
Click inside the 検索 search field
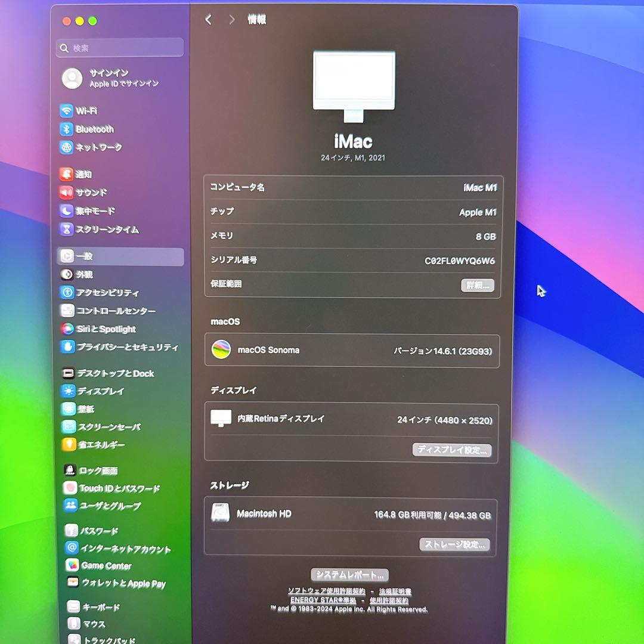pos(119,47)
